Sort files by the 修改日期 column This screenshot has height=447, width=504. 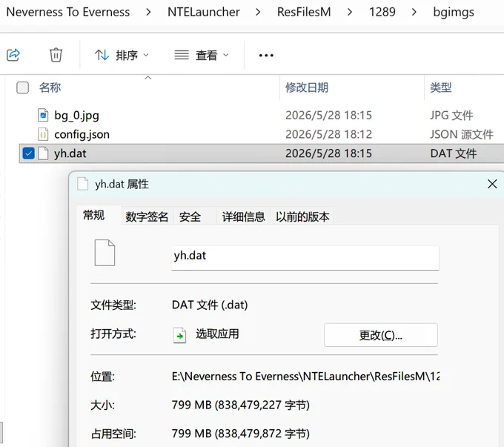tap(307, 87)
